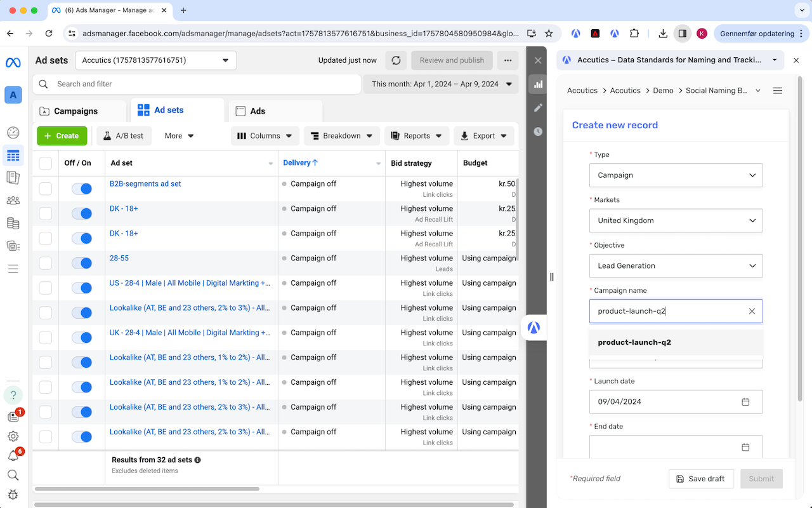Viewport: 812px width, 508px height.
Task: Open All tools hamburger menu in sidebar
Action: 13,269
